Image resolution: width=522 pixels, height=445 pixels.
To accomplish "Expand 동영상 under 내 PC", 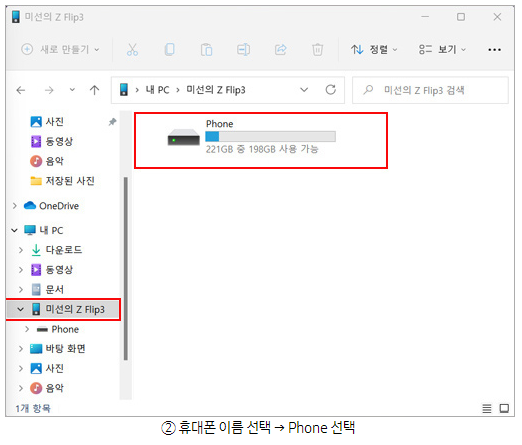I will pyautogui.click(x=21, y=270).
